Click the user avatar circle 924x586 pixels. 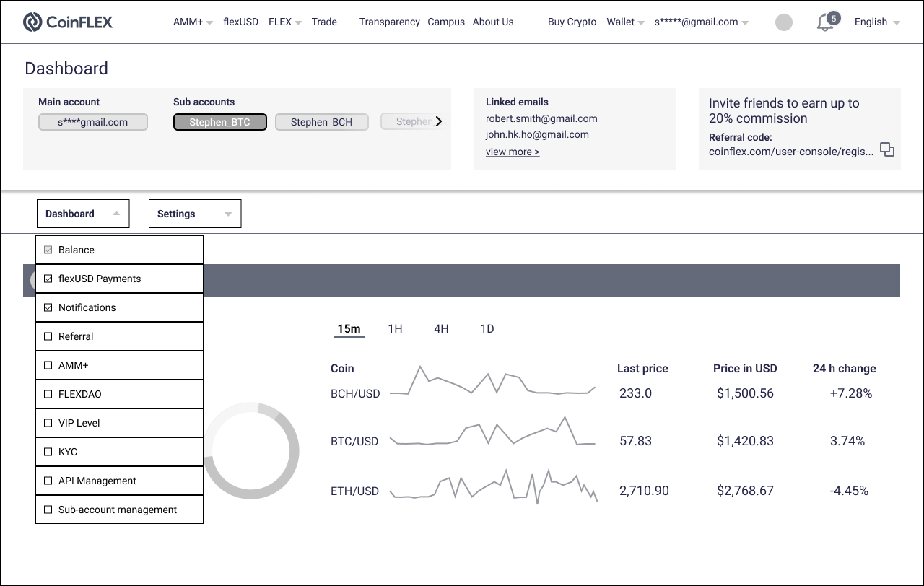point(783,22)
